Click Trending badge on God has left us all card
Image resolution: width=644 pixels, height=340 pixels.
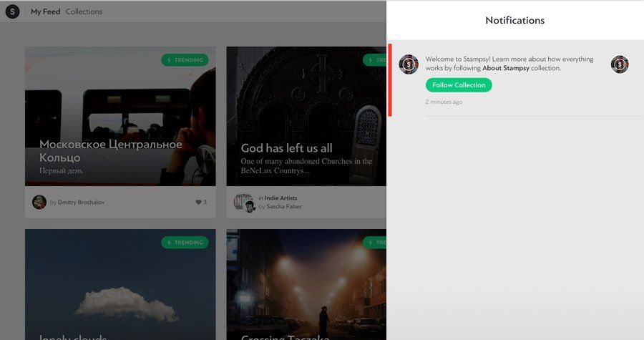point(374,60)
